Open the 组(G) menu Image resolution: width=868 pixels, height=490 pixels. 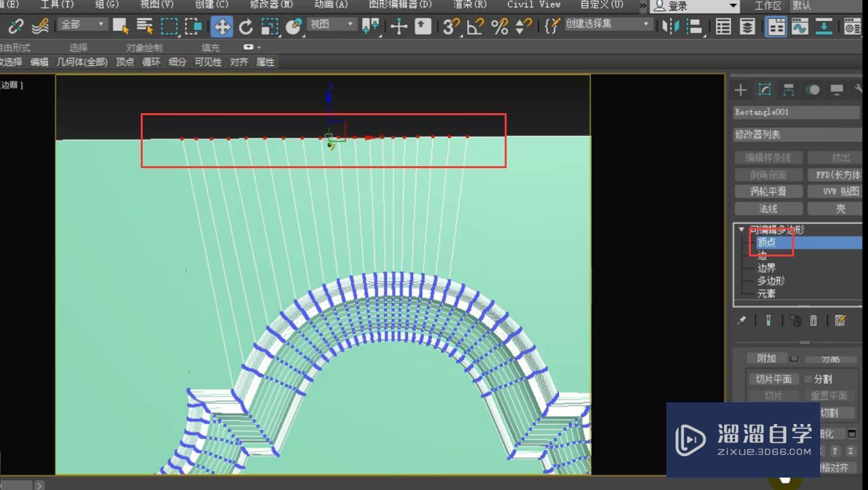[x=107, y=5]
